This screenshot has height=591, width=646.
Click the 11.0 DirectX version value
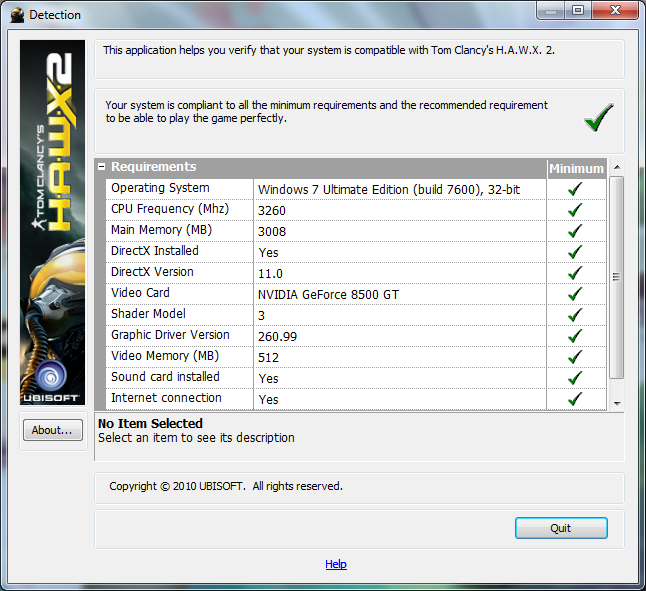point(270,274)
